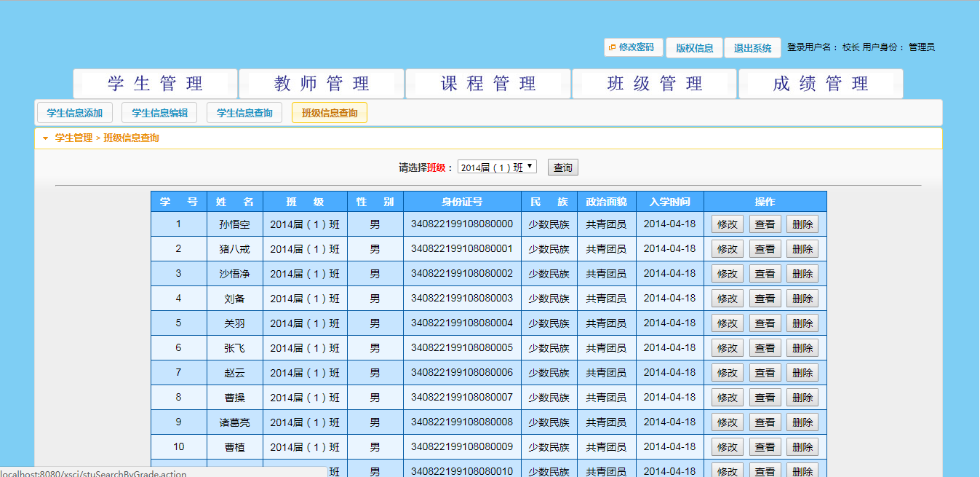Viewport: 980px width, 477px height.
Task: Open the 修改密码 change password button
Action: [x=633, y=47]
